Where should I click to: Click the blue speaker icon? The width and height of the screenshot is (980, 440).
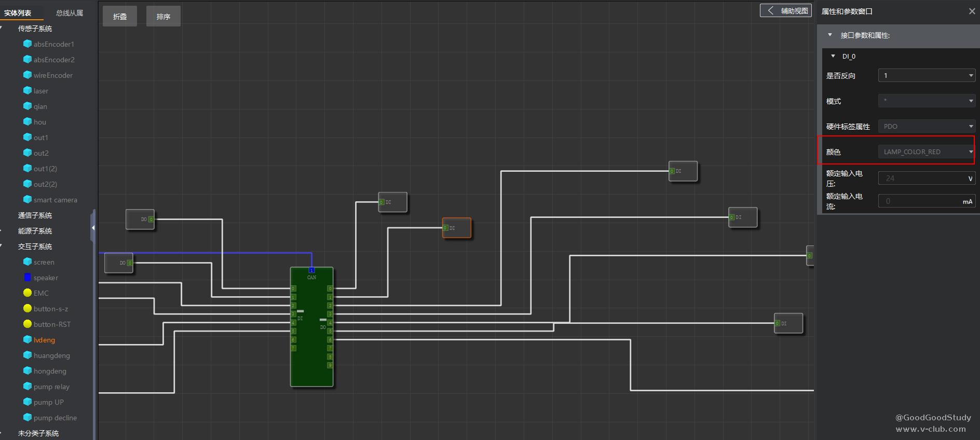click(28, 278)
